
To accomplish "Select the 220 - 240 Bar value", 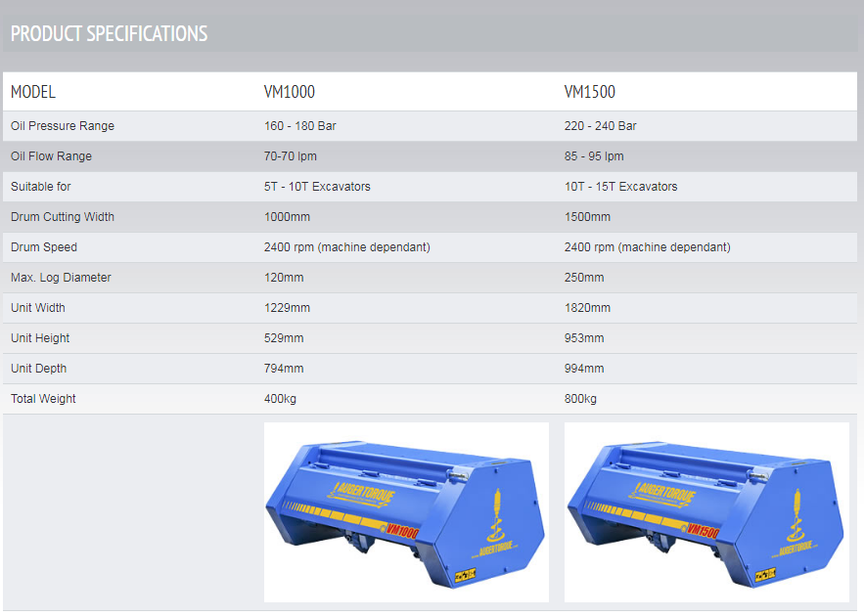I will click(600, 126).
